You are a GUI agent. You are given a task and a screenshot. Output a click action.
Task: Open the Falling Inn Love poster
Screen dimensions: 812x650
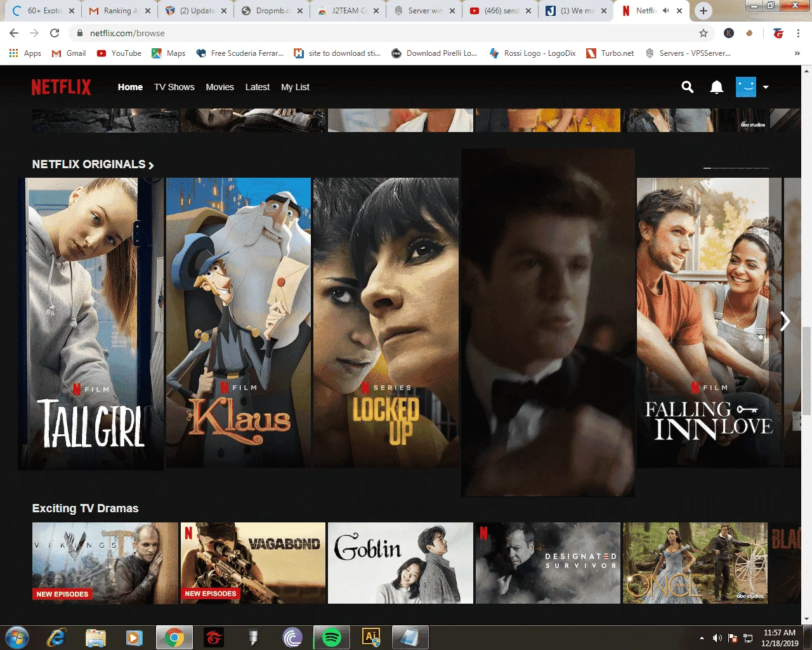click(x=709, y=322)
